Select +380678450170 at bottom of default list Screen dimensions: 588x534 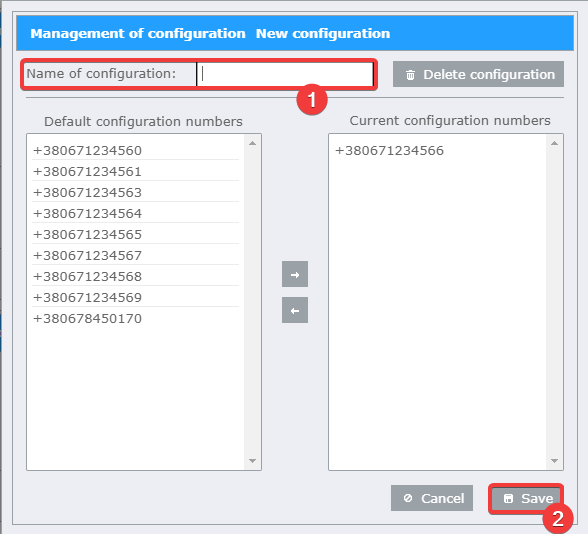pyautogui.click(x=135, y=318)
